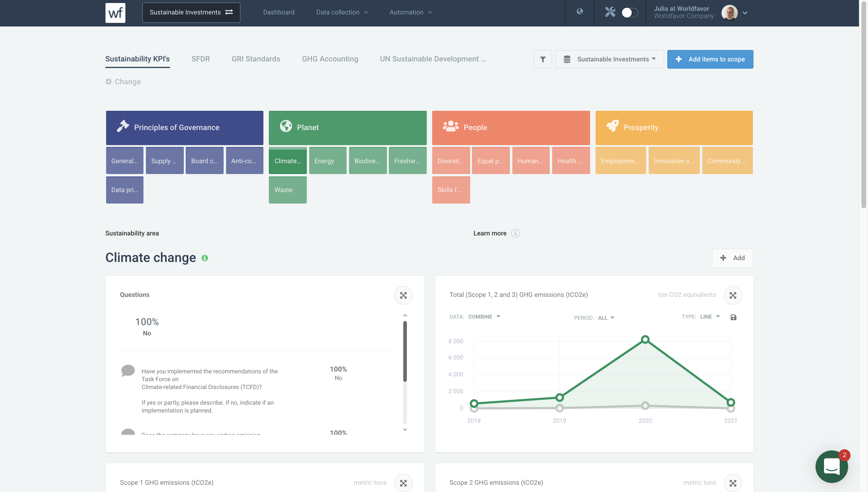The height and width of the screenshot is (492, 868).
Task: Click Learn more info icon
Action: pyautogui.click(x=515, y=233)
